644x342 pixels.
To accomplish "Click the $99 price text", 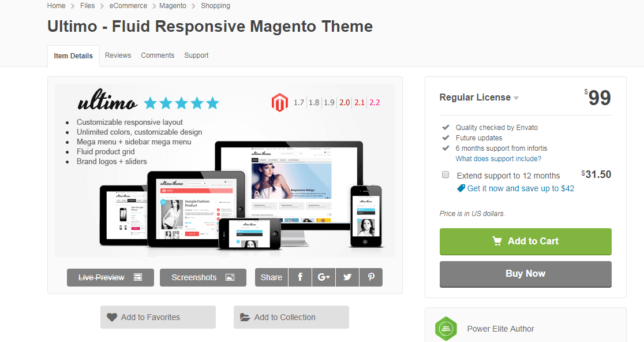I will [598, 98].
